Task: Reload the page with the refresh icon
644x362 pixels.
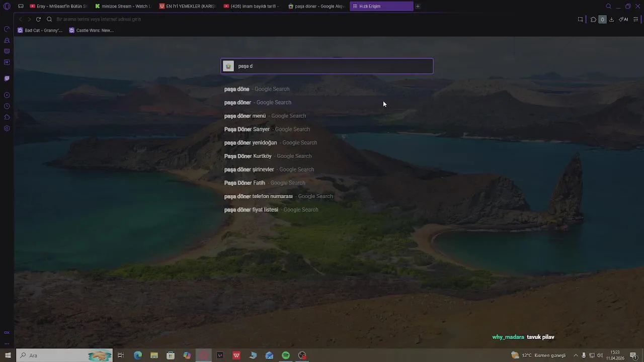Action: pyautogui.click(x=38, y=19)
